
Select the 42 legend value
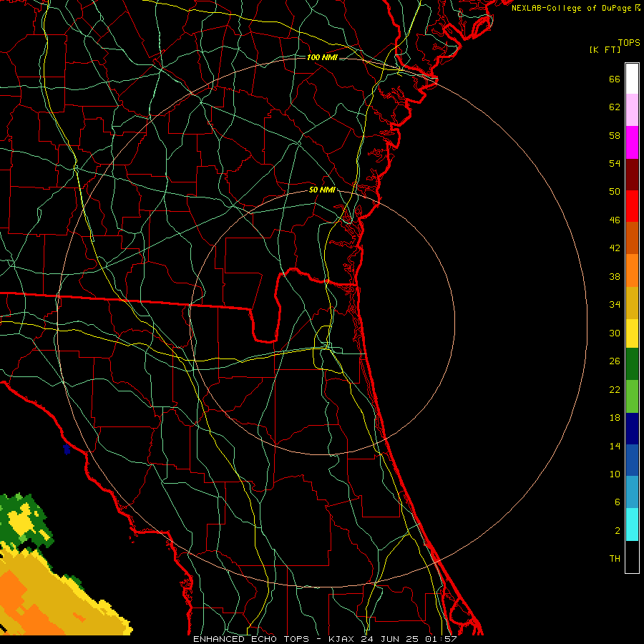tap(615, 248)
